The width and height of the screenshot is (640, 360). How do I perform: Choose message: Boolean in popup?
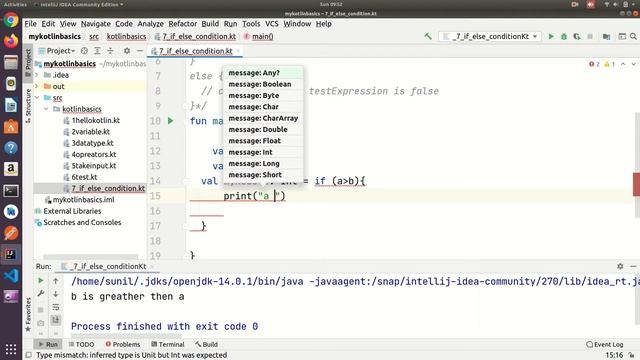point(263,84)
